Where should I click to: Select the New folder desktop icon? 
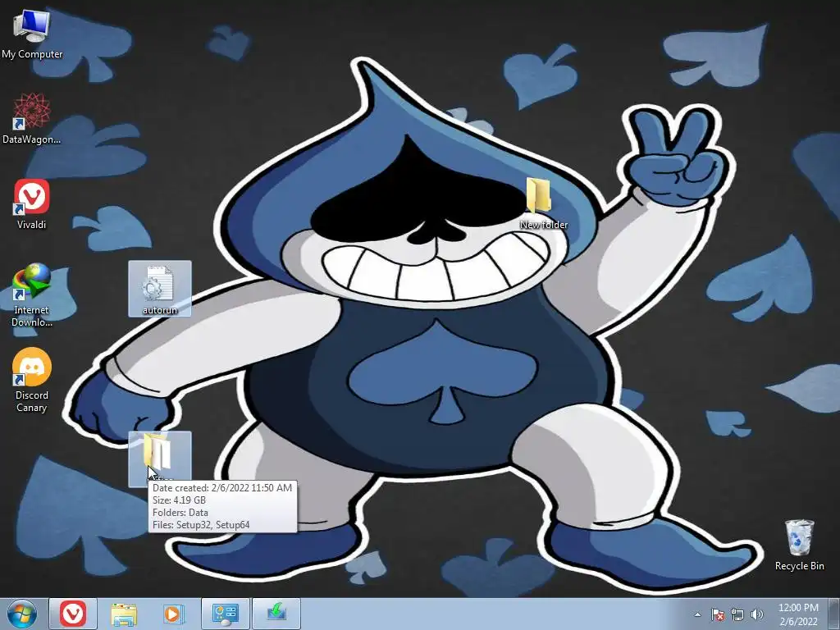[544, 204]
